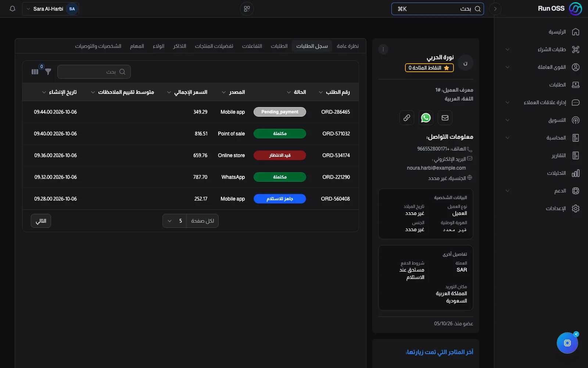The width and height of the screenshot is (588, 368).
Task: Click Pending_payment status badge
Action: (x=280, y=112)
